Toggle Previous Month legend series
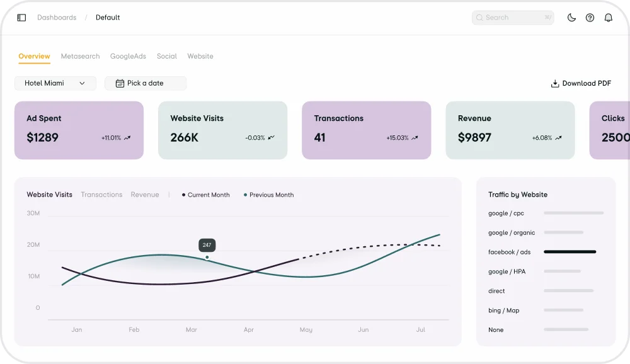 pos(269,195)
